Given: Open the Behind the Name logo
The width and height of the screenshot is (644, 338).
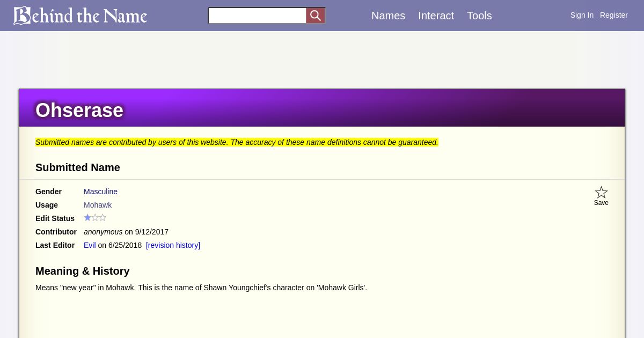Looking at the screenshot, I should coord(80,16).
